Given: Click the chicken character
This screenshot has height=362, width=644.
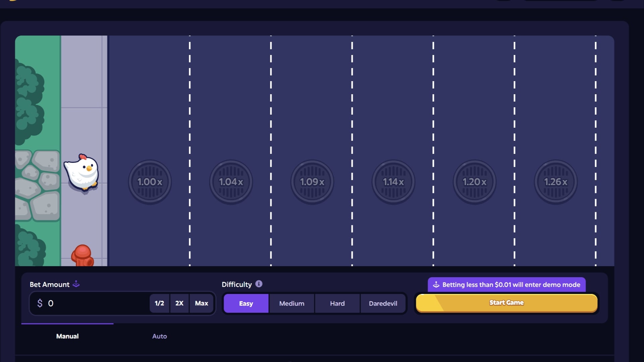Looking at the screenshot, I should coord(82,173).
